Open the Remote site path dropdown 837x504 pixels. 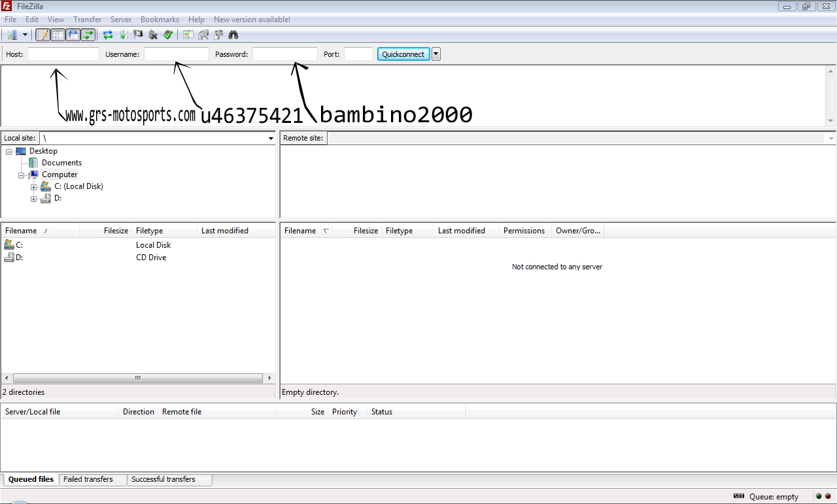831,139
